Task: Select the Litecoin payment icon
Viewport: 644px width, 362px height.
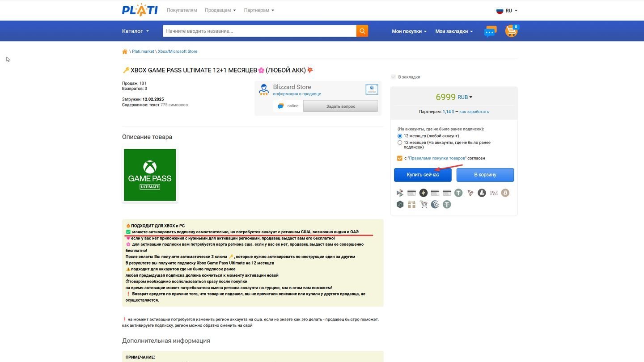Action: coord(482,193)
